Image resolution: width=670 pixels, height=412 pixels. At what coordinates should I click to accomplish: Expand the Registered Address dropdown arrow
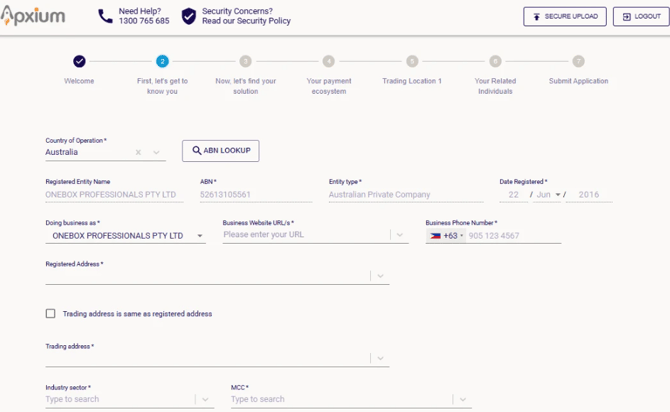coord(380,276)
